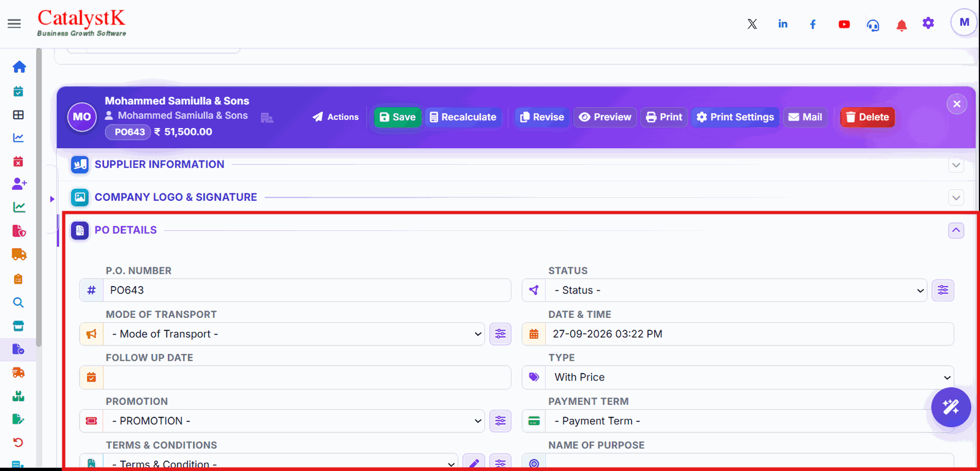Click the CatalystK logo
This screenshot has height=471, width=980.
tap(81, 23)
